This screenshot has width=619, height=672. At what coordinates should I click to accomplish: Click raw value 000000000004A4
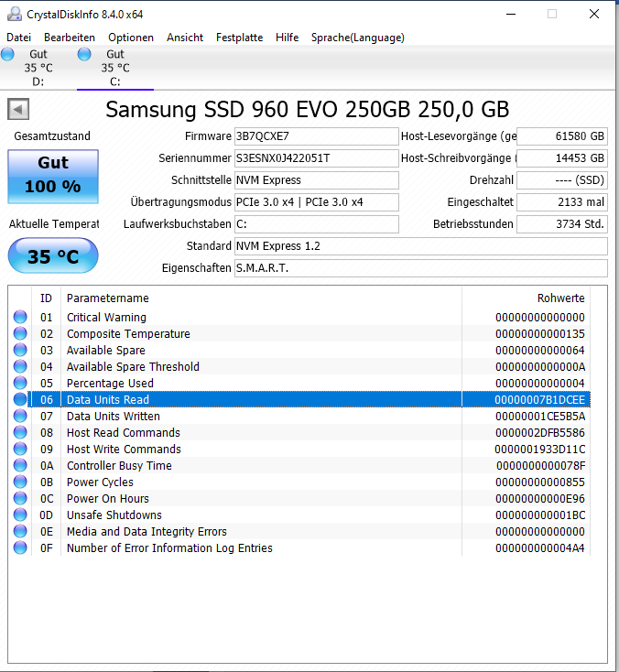click(540, 548)
